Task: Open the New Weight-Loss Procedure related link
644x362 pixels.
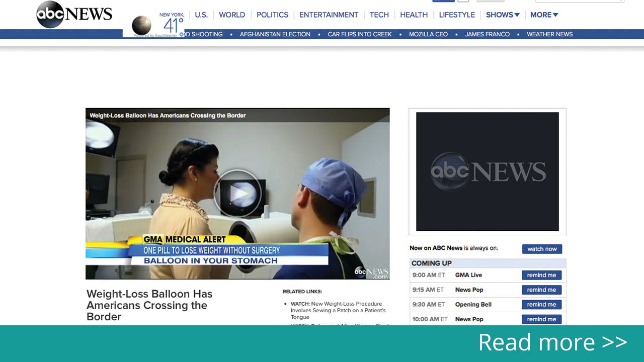Action: click(x=338, y=310)
